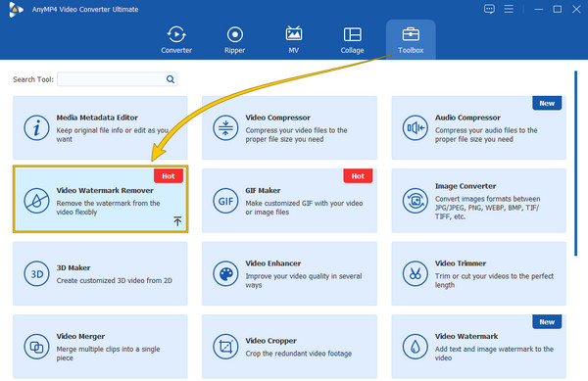Screen dimensions: 588x381
Task: Click the Image Converter icon
Action: click(416, 201)
